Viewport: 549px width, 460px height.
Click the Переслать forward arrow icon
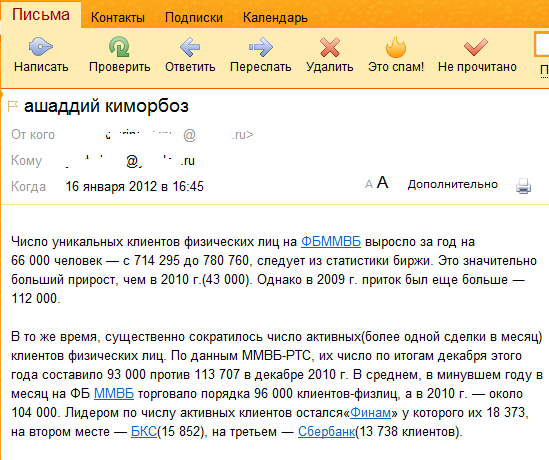coord(260,47)
